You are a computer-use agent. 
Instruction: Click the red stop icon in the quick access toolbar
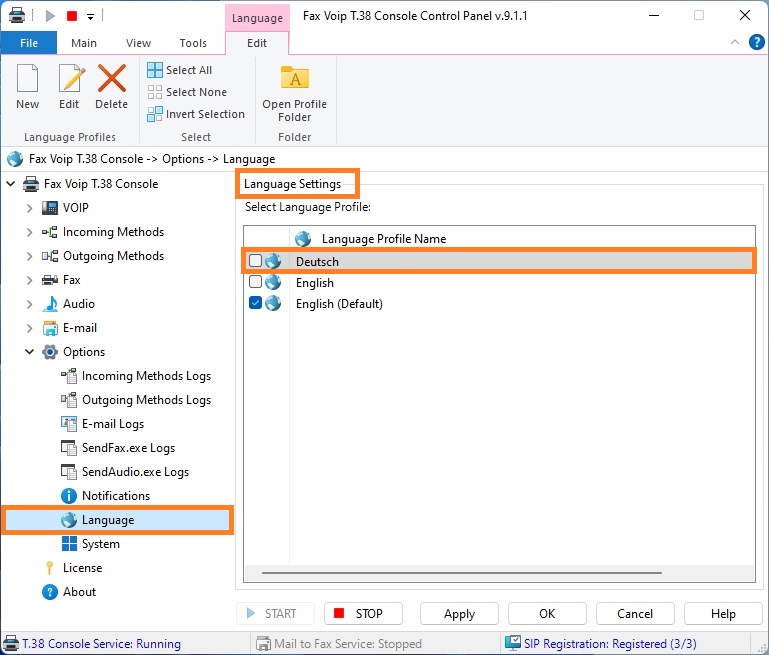(x=72, y=16)
